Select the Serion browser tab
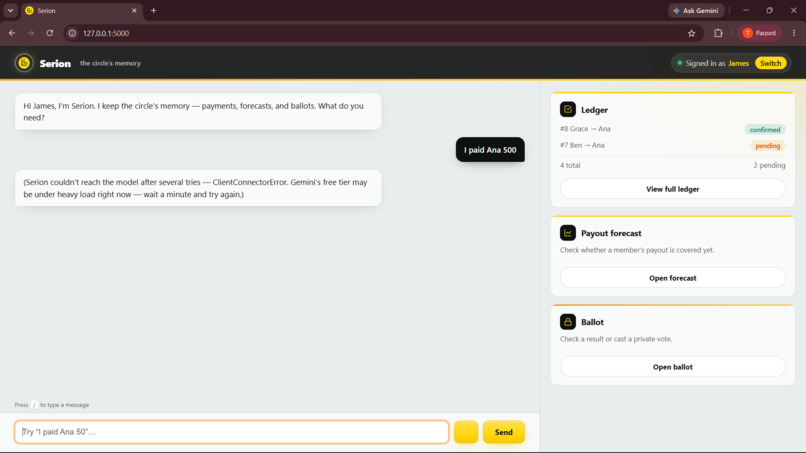Viewport: 806px width, 453px height. pyautogui.click(x=81, y=10)
